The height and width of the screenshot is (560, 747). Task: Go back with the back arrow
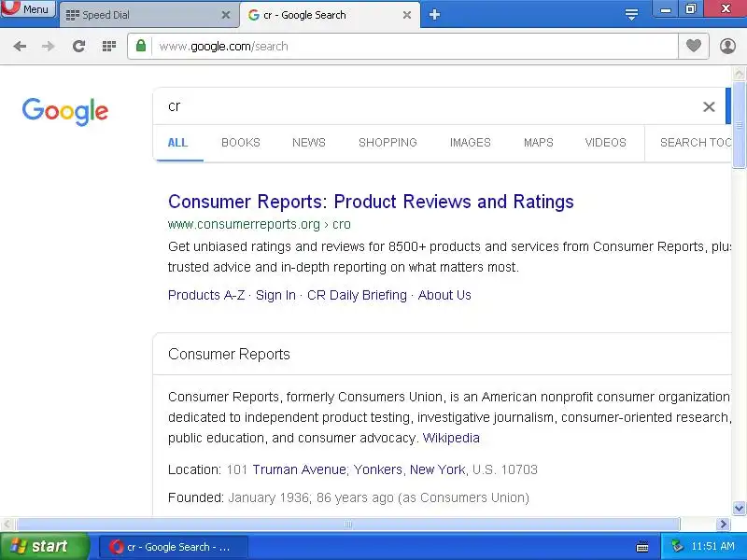[20, 46]
